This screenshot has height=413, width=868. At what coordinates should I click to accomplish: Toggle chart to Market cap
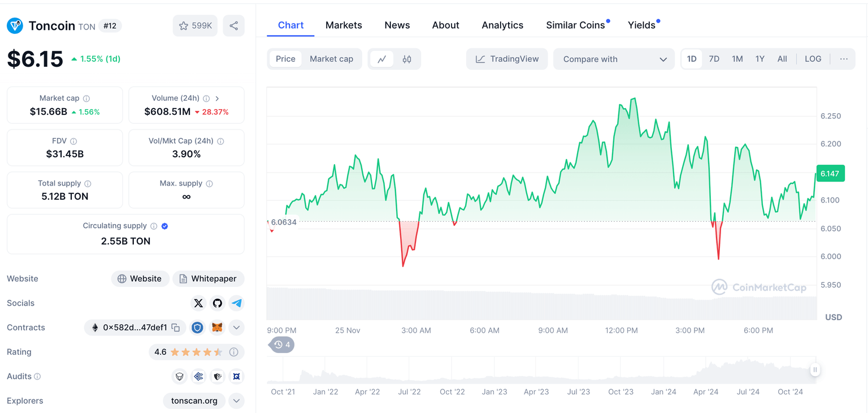point(331,59)
